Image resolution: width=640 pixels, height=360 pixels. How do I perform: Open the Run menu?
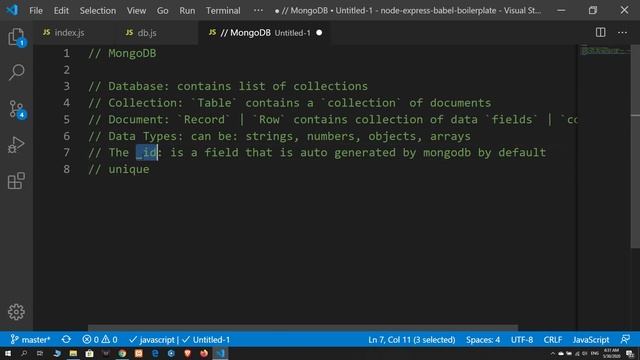pyautogui.click(x=187, y=11)
